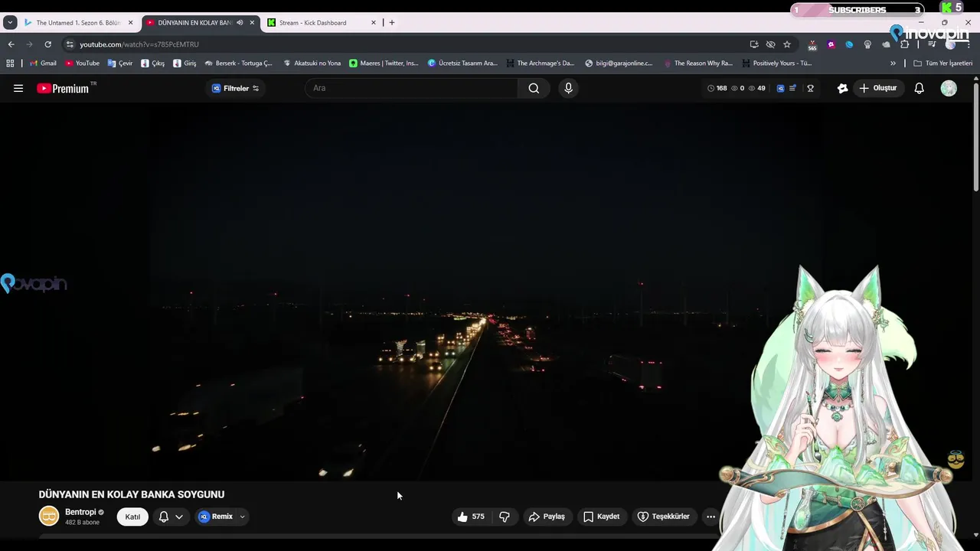The image size is (980, 551).
Task: Click the blue IQ extension icon in header
Action: pos(780,88)
